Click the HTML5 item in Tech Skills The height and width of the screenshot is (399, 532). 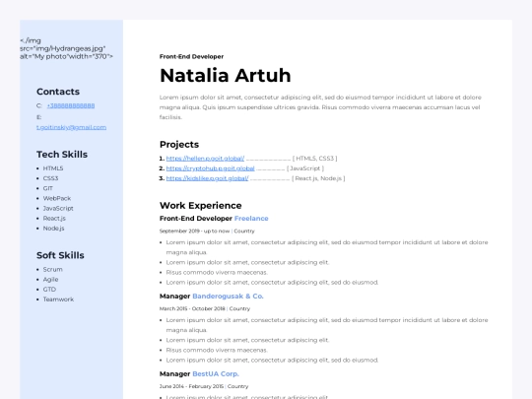53,168
